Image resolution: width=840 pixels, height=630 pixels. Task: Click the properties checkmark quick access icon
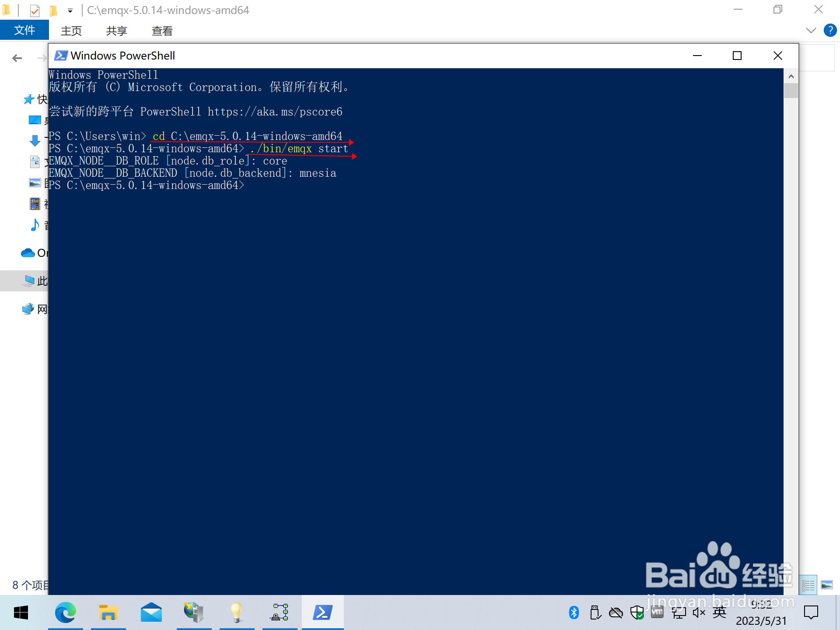35,10
